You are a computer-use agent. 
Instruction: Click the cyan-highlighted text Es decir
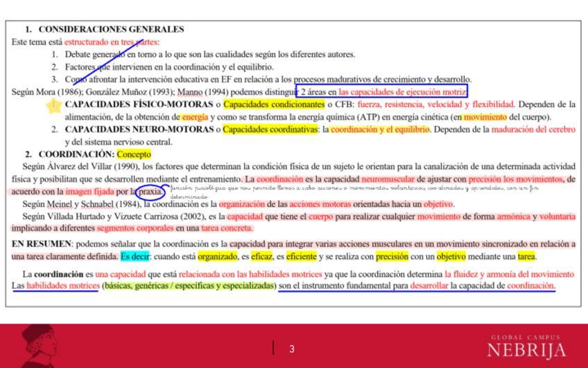click(135, 256)
